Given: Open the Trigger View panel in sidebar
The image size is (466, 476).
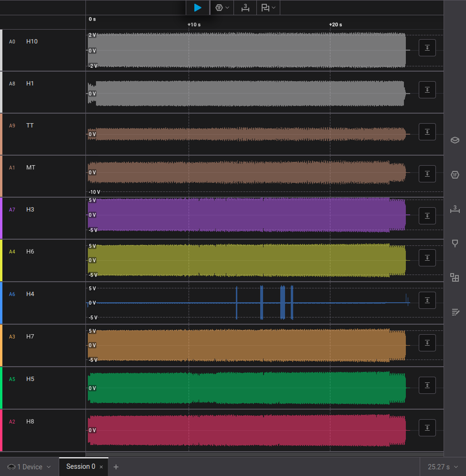Looking at the screenshot, I should tap(455, 243).
